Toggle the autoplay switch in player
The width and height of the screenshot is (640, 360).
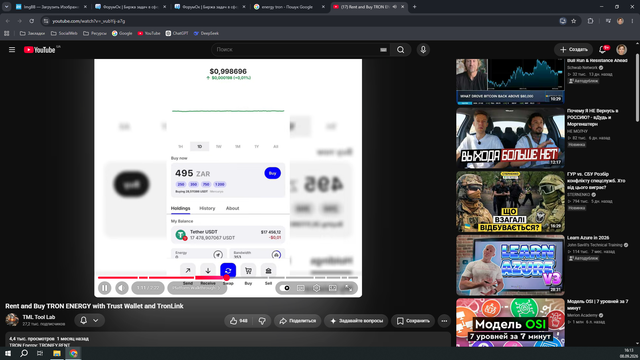[x=285, y=288]
